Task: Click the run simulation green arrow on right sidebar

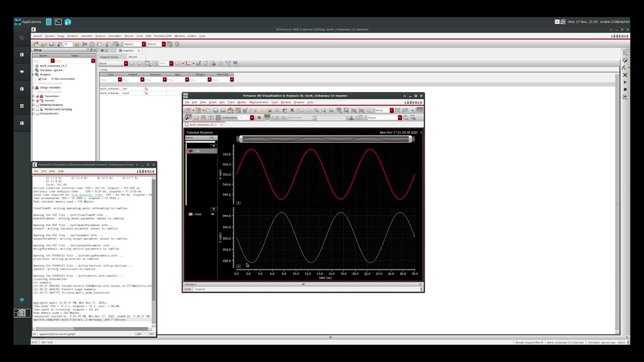Action: 625,82
